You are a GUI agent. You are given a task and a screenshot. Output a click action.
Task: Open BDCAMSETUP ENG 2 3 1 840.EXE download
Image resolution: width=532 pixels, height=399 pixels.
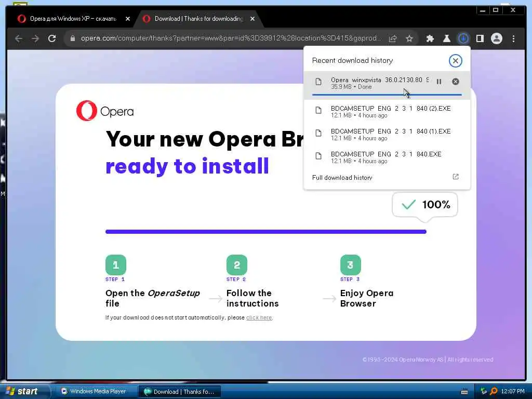[387, 157]
